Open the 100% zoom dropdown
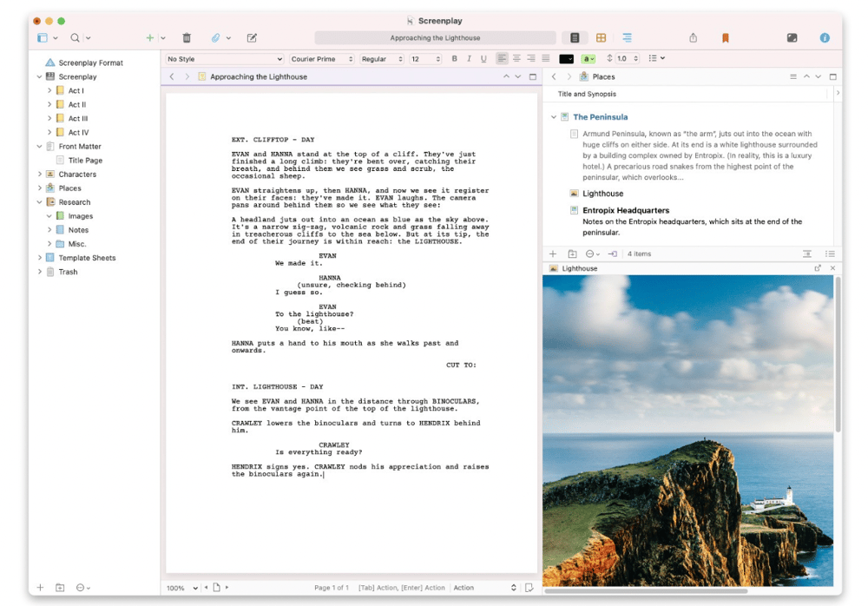This screenshot has height=606, width=868. pyautogui.click(x=182, y=588)
